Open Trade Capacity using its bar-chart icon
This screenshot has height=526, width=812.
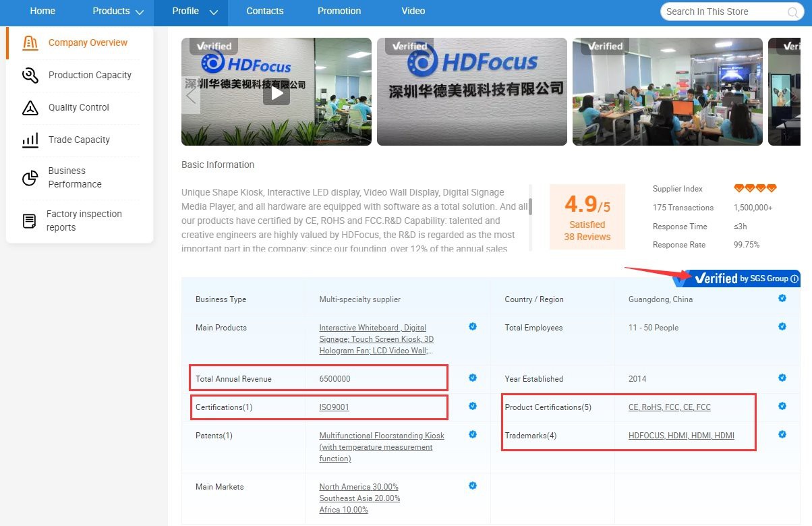point(30,140)
